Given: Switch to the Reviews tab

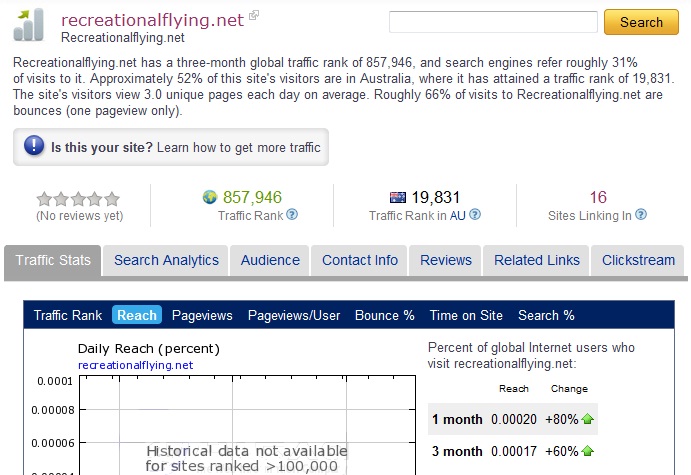Looking at the screenshot, I should (x=446, y=260).
